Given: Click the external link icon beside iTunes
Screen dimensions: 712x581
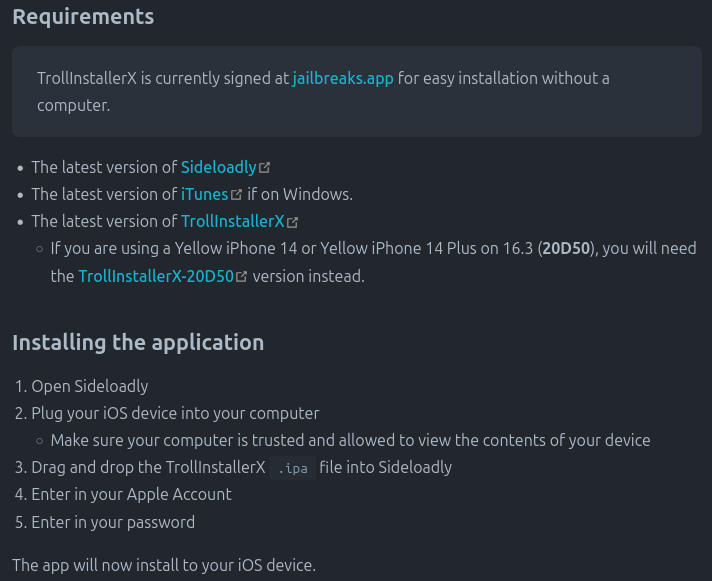Looking at the screenshot, I should pos(237,195).
